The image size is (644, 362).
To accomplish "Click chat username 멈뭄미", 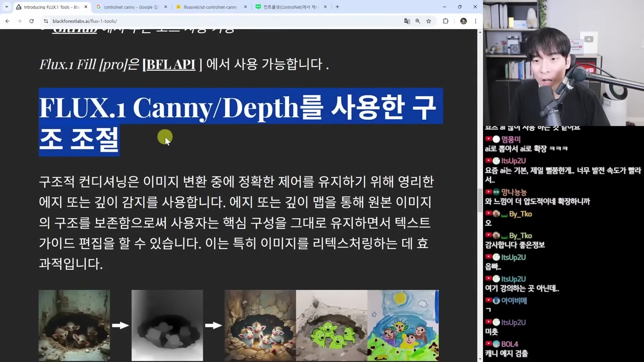I will 511,139.
